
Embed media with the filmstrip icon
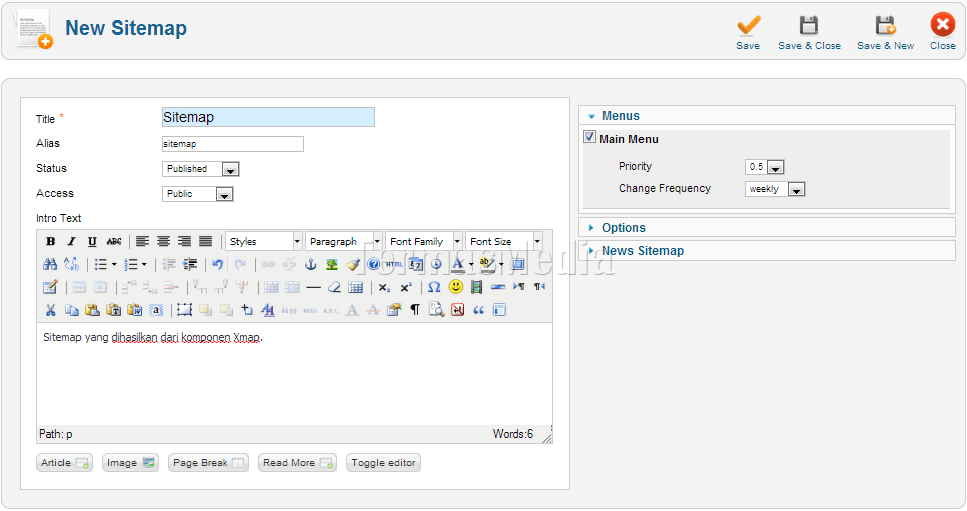[476, 287]
